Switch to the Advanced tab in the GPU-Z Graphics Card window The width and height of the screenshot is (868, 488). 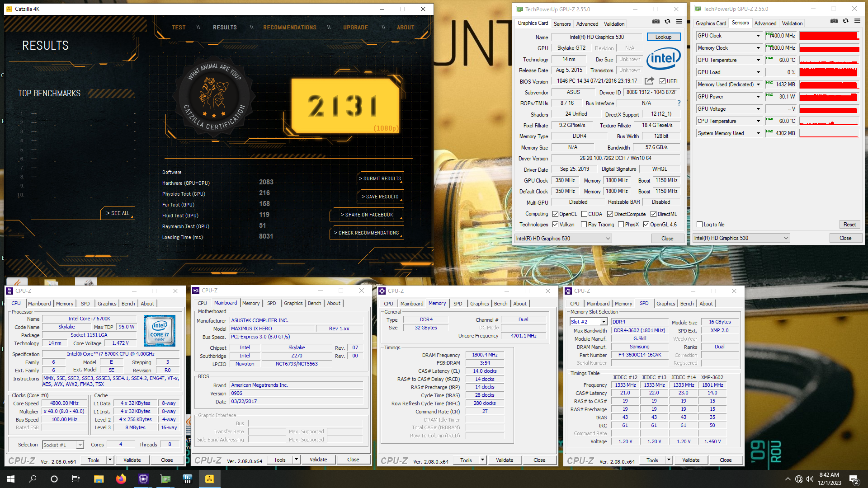(587, 24)
